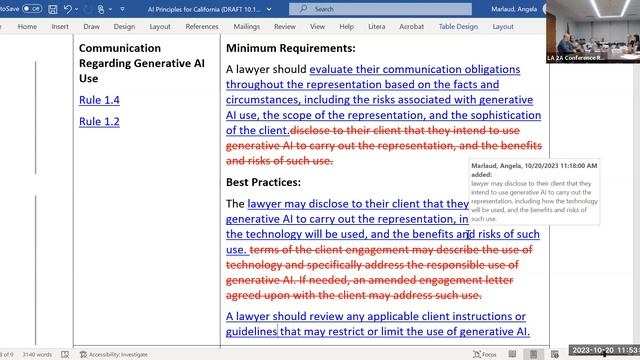640x360 pixels.
Task: Switch to the Acrobat tab
Action: coord(411,27)
